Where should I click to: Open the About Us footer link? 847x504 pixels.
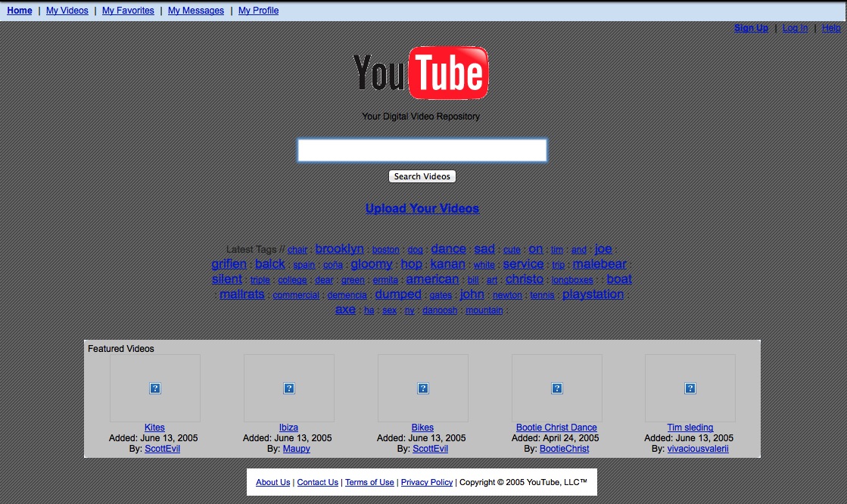[272, 482]
